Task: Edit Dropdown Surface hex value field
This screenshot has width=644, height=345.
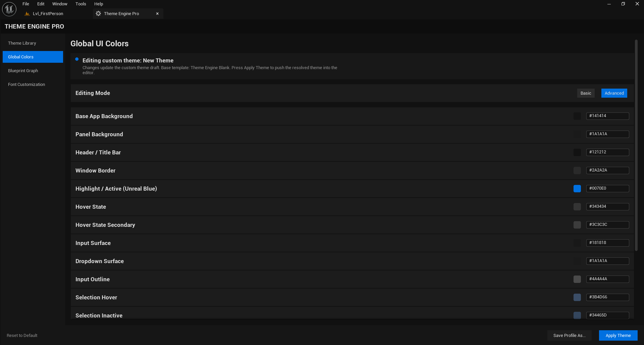Action: tap(607, 261)
